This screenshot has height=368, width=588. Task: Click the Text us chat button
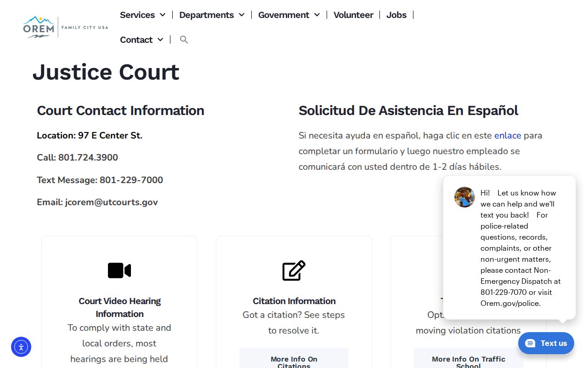[x=546, y=343]
